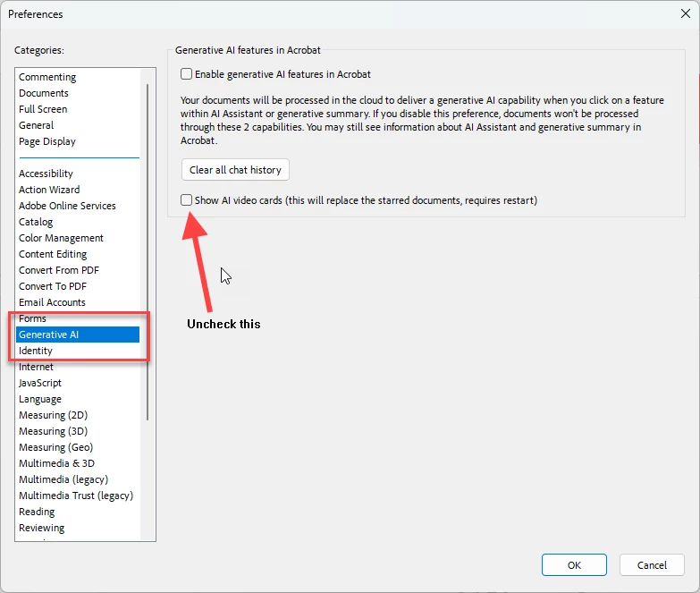700x593 pixels.
Task: Click Clear all chat history button
Action: coord(235,170)
